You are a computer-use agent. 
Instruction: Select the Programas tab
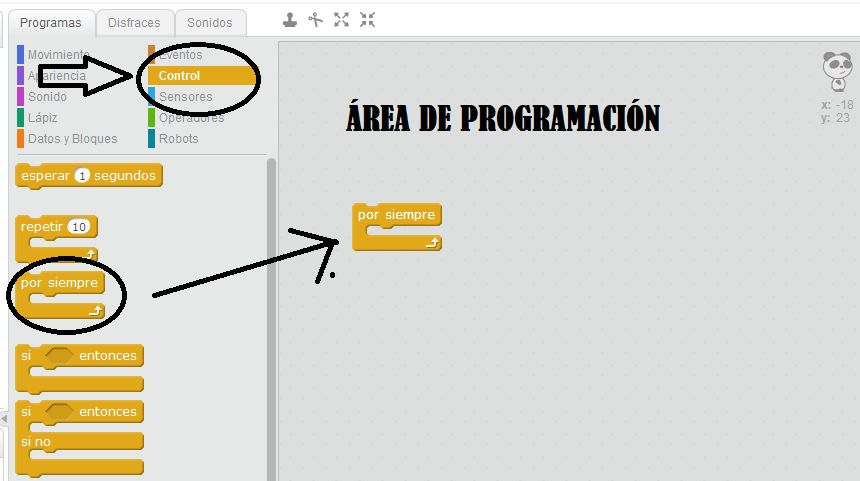click(50, 22)
